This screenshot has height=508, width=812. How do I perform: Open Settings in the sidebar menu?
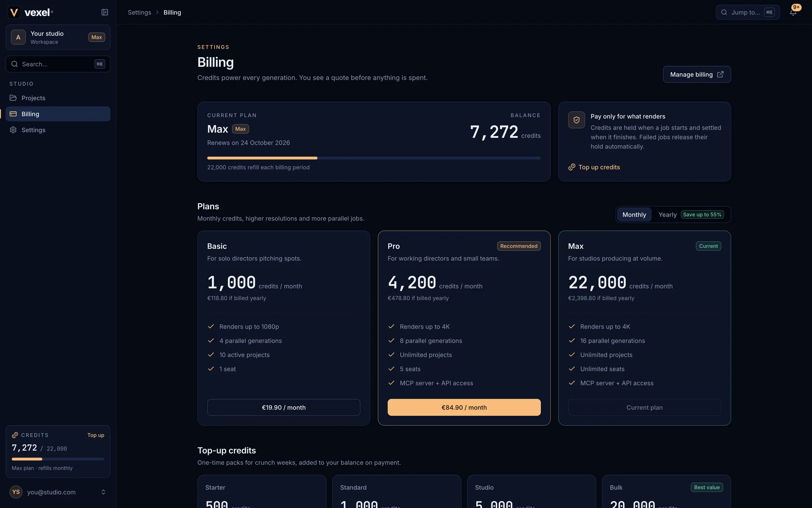(58, 130)
